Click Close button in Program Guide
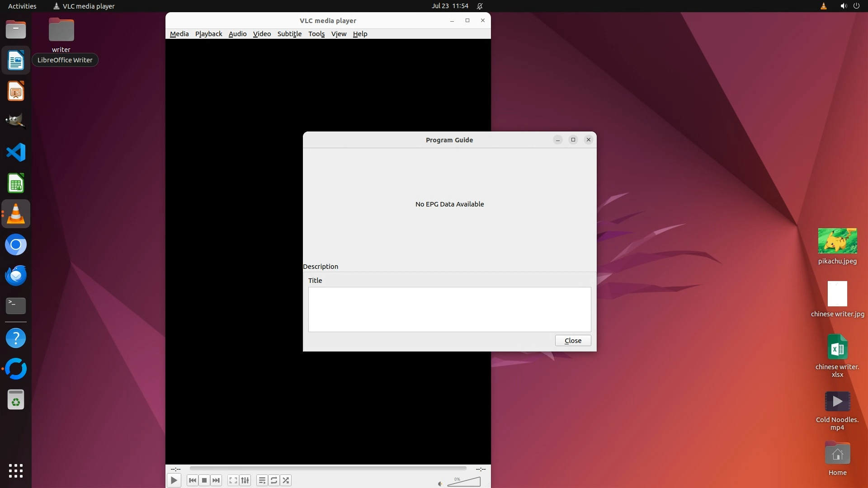 (x=573, y=341)
